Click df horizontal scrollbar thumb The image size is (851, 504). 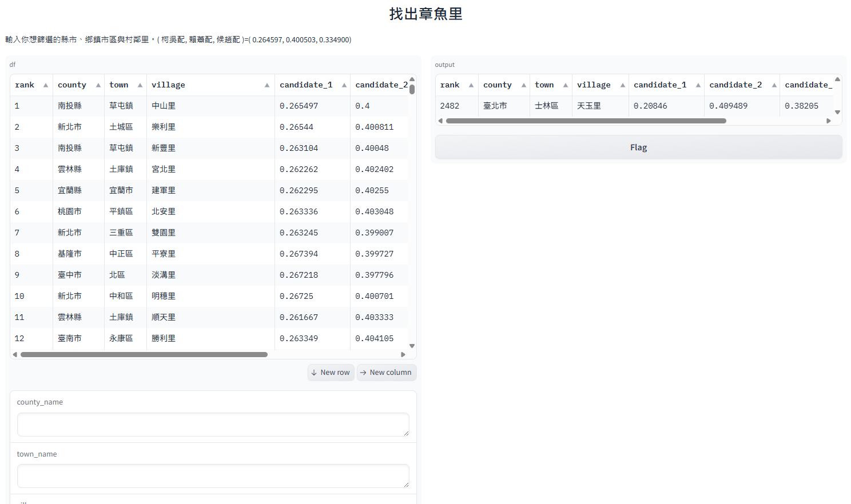pos(144,355)
